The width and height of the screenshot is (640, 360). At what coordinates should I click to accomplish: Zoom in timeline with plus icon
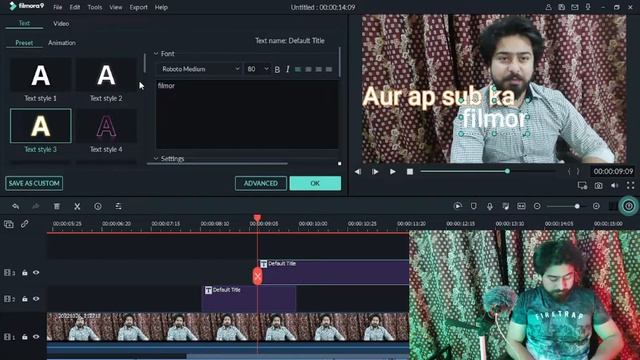[596, 207]
